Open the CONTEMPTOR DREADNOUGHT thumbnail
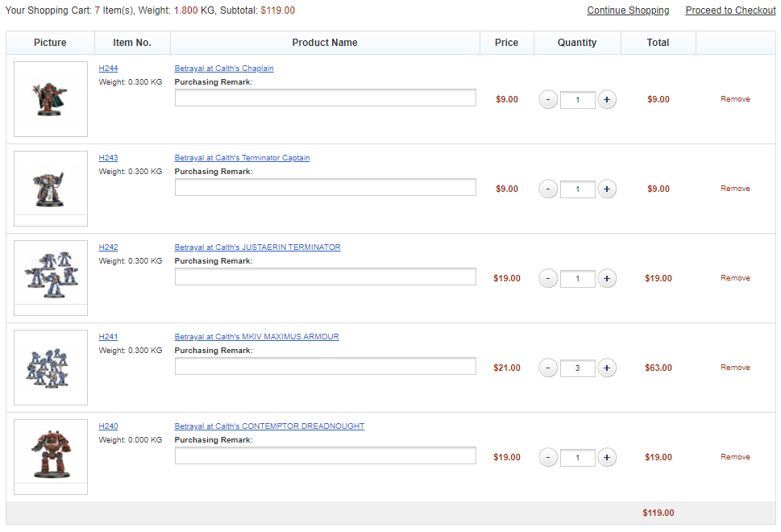The width and height of the screenshot is (781, 532). 50,457
